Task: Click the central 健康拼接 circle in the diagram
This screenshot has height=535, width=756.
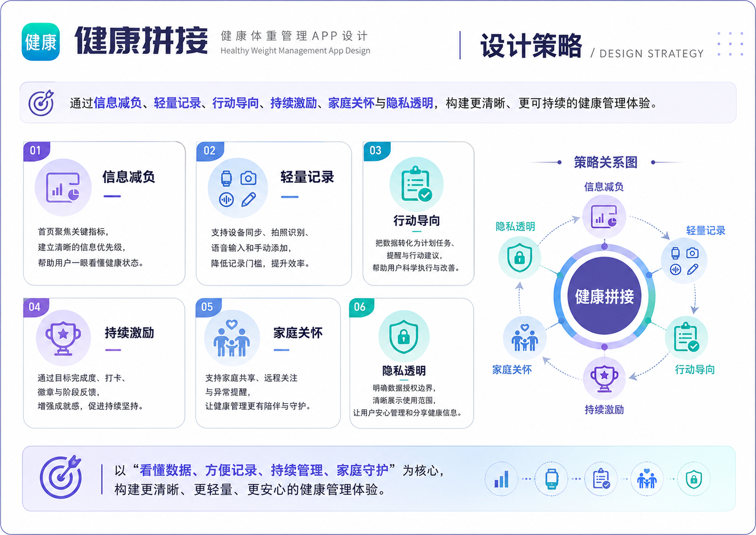Action: 604,296
